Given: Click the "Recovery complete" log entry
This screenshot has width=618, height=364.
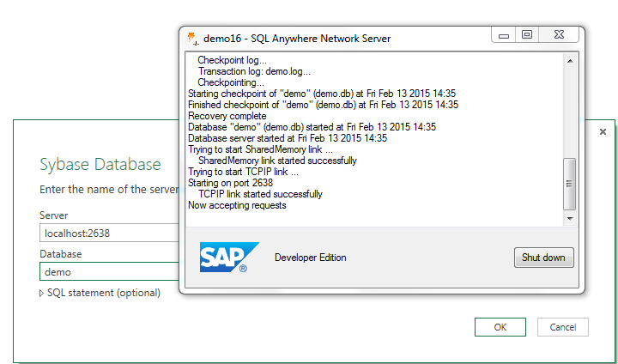Looking at the screenshot, I should pos(227,116).
